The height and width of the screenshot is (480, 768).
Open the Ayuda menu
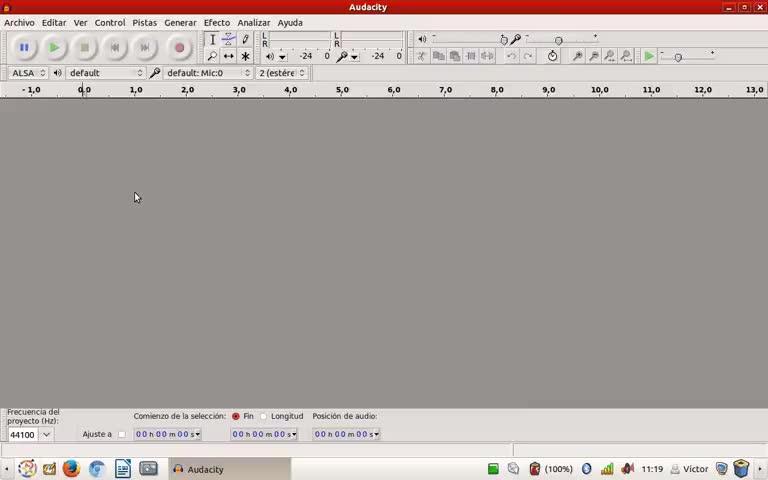click(x=290, y=23)
